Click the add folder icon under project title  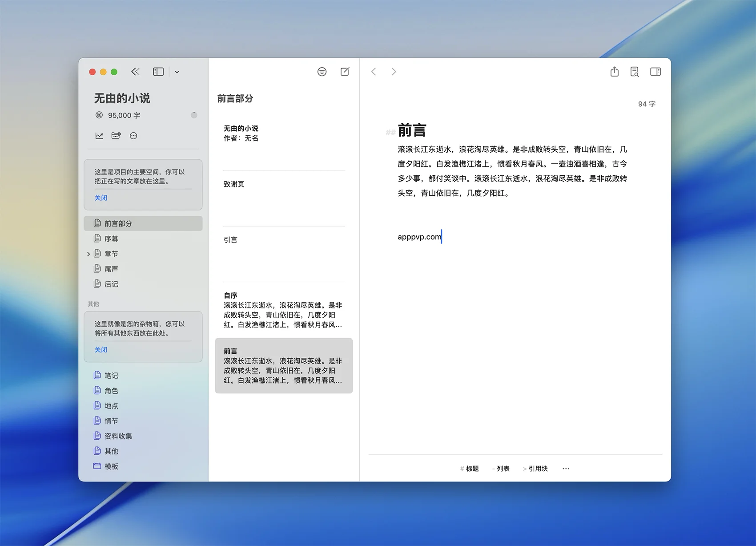[116, 136]
